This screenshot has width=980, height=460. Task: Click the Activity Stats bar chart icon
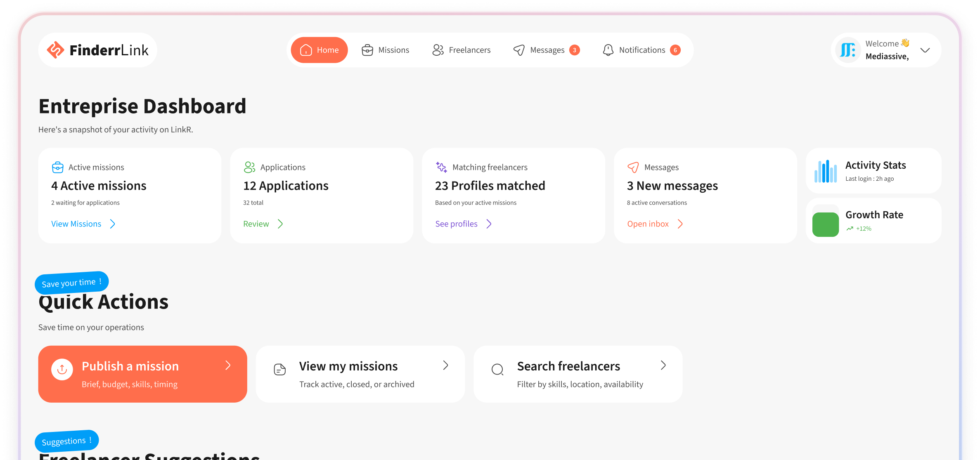[826, 171]
